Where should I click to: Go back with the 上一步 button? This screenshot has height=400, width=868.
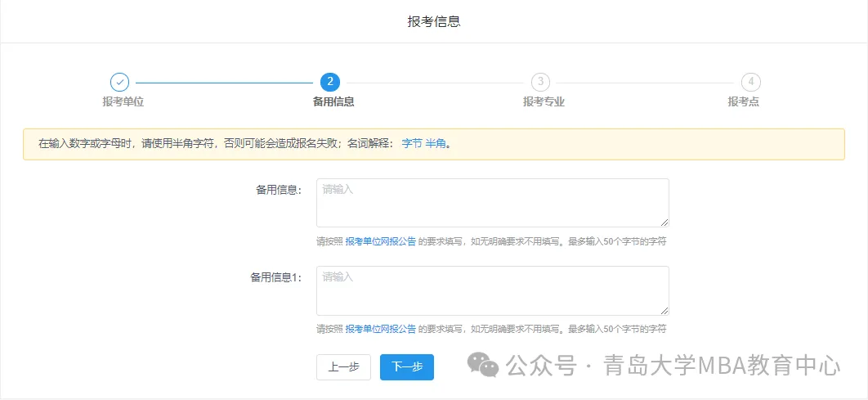[343, 367]
